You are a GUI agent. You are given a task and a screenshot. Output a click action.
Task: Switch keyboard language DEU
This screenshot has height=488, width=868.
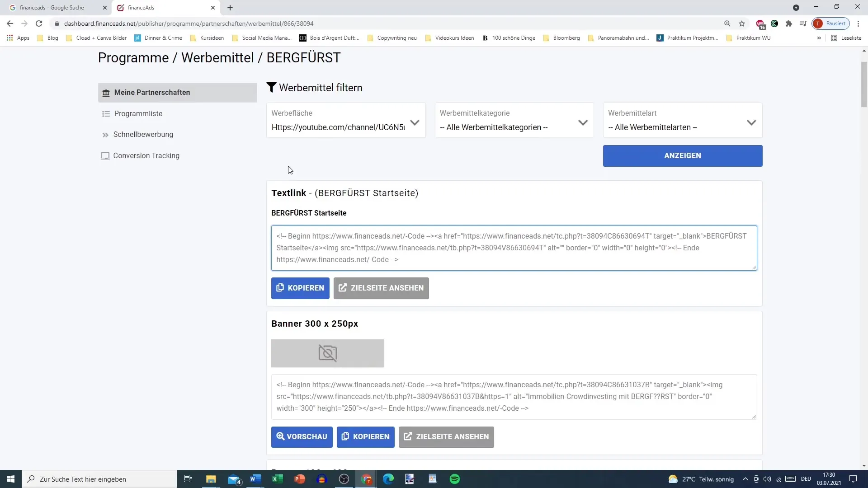(806, 479)
